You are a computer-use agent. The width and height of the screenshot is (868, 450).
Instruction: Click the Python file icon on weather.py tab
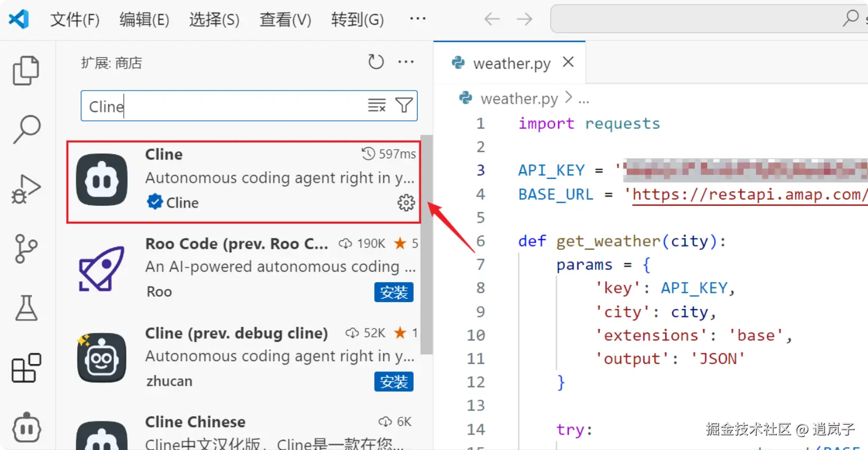pyautogui.click(x=458, y=62)
